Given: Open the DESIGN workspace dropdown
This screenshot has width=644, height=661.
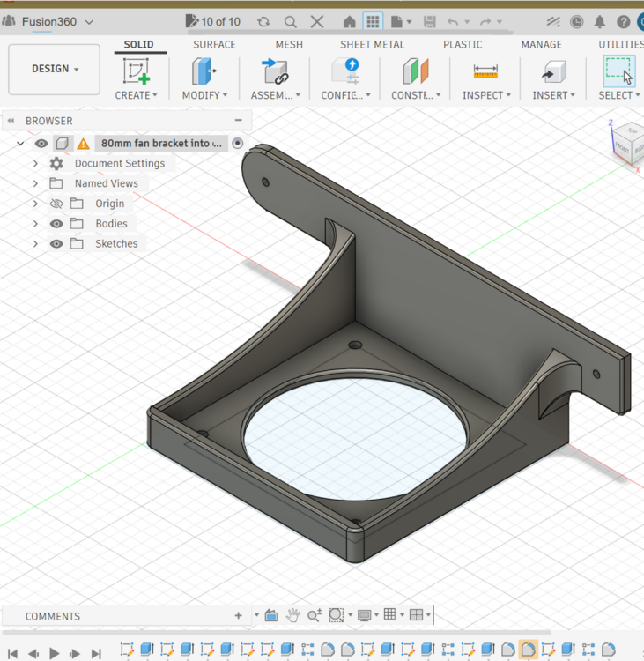Looking at the screenshot, I should click(x=55, y=69).
